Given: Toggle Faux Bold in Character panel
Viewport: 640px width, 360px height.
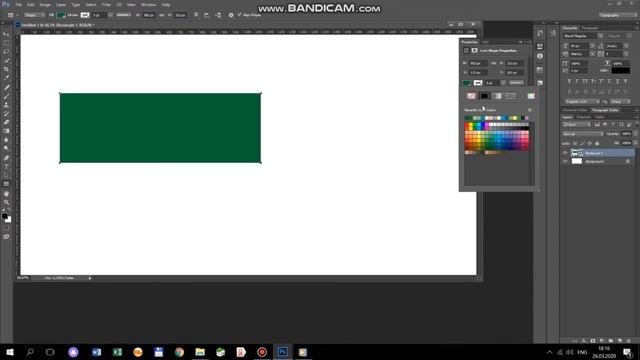Looking at the screenshot, I should click(569, 82).
